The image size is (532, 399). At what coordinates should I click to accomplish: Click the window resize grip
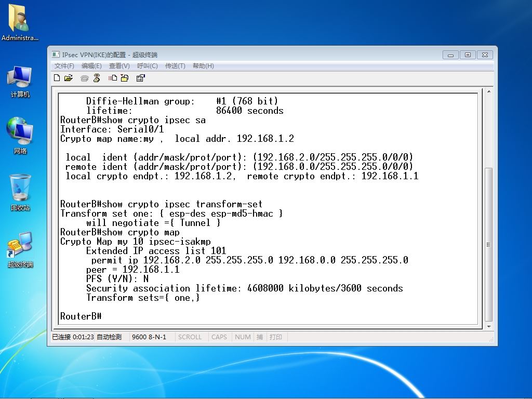click(x=491, y=339)
